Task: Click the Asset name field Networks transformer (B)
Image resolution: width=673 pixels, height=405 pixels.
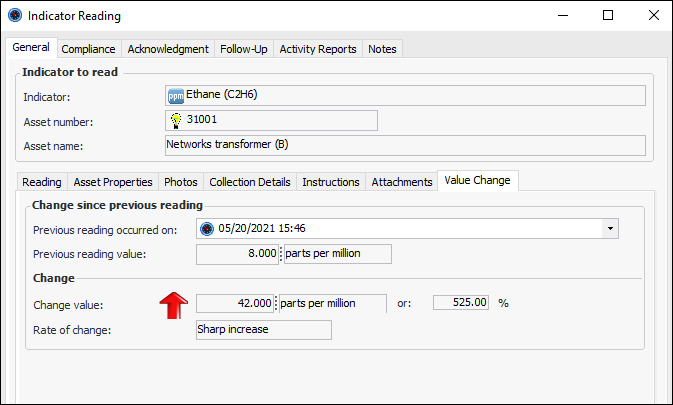Action: 405,145
